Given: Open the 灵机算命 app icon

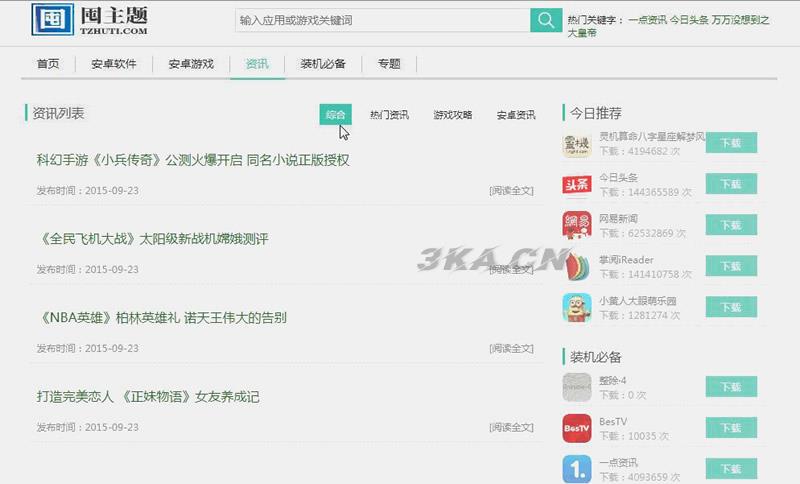Looking at the screenshot, I should [577, 144].
